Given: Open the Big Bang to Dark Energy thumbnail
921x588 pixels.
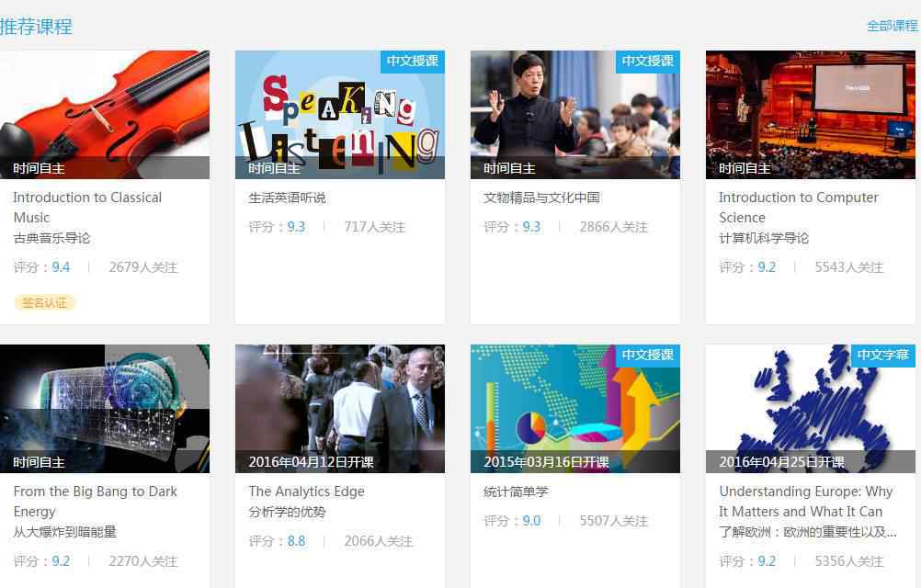Looking at the screenshot, I should click(x=105, y=409).
